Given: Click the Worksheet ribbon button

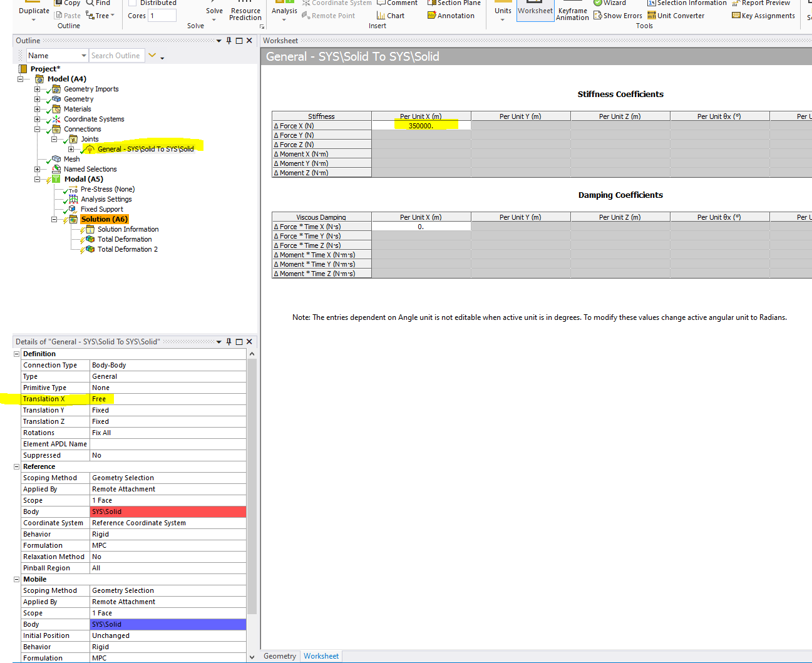Looking at the screenshot, I should [x=535, y=11].
